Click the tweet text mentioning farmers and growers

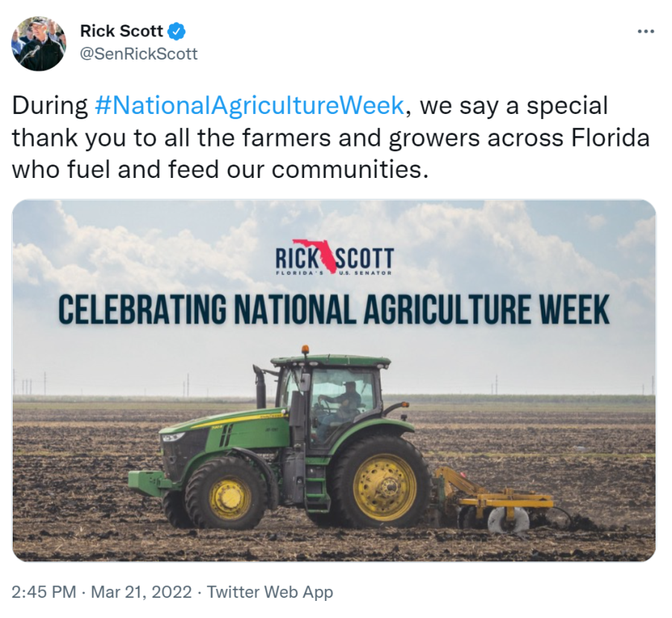click(331, 138)
